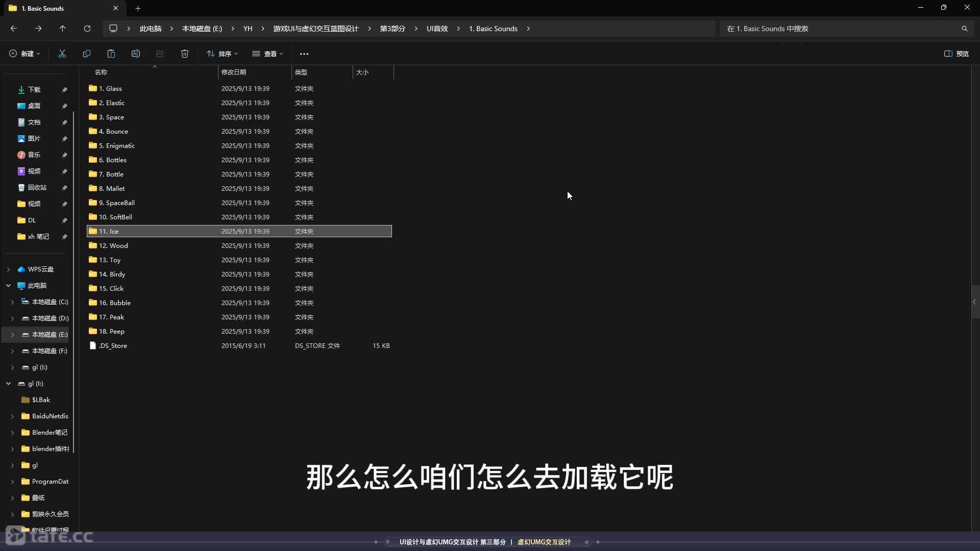
Task: Expand 本地磁盘 (C:) in the tree
Action: [13, 302]
